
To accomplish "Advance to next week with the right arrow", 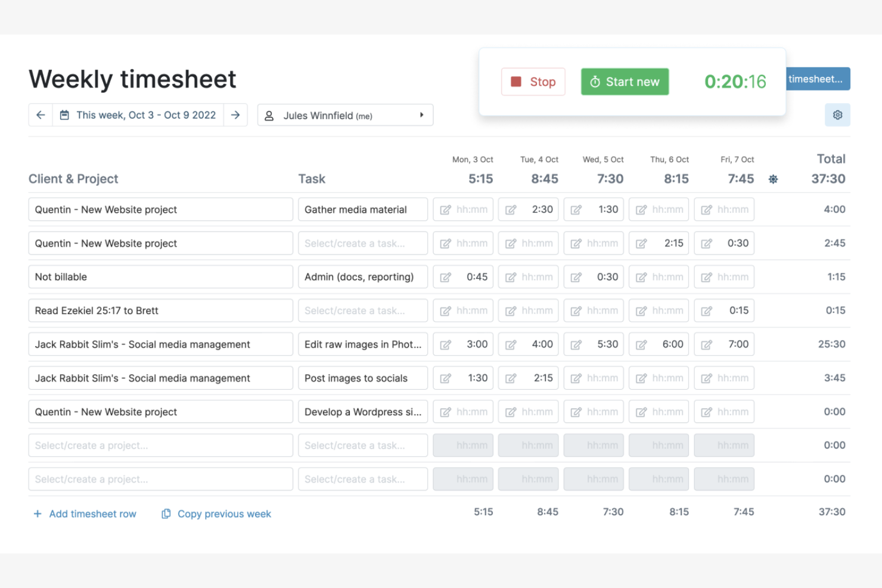I will 236,115.
